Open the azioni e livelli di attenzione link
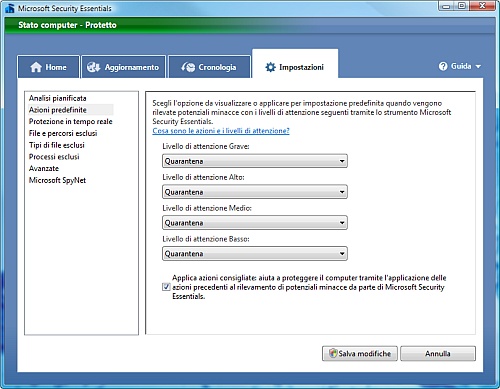 (x=221, y=131)
